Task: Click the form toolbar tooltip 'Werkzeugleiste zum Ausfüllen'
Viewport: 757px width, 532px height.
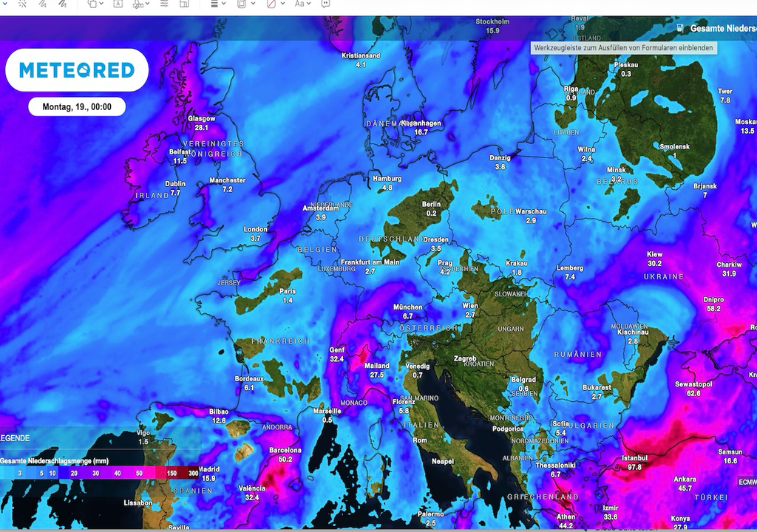Action: (623, 48)
